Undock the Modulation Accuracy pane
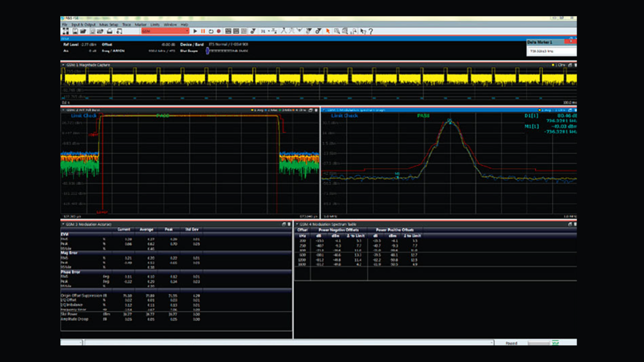The width and height of the screenshot is (644, 362). [x=284, y=224]
